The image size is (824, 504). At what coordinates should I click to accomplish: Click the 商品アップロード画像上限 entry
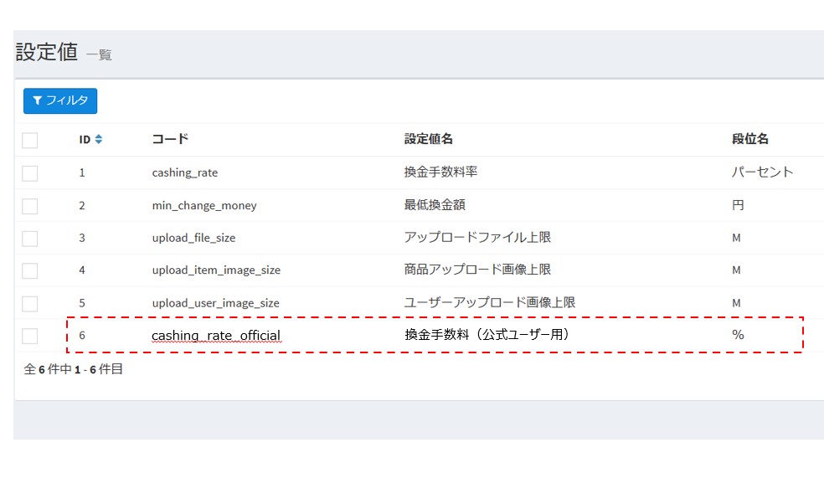(477, 270)
